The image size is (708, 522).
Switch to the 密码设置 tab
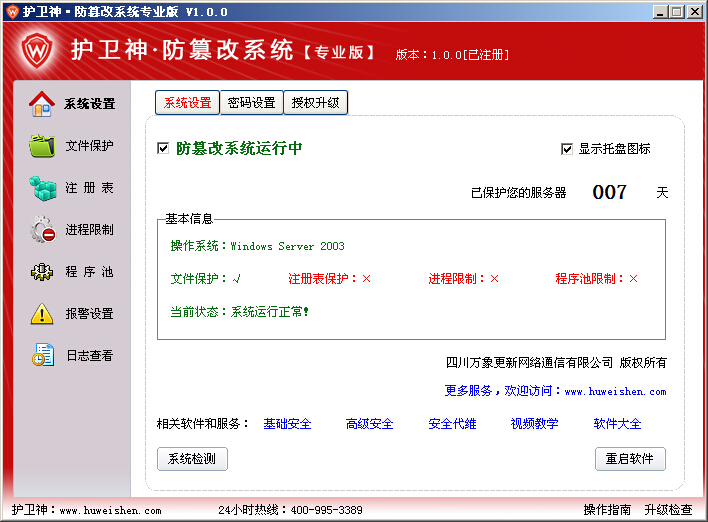(251, 103)
